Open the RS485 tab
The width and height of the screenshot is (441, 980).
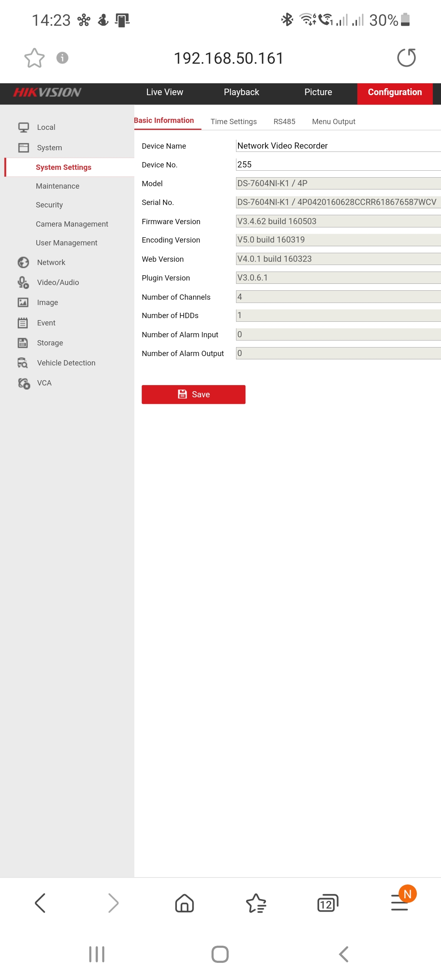tap(284, 122)
